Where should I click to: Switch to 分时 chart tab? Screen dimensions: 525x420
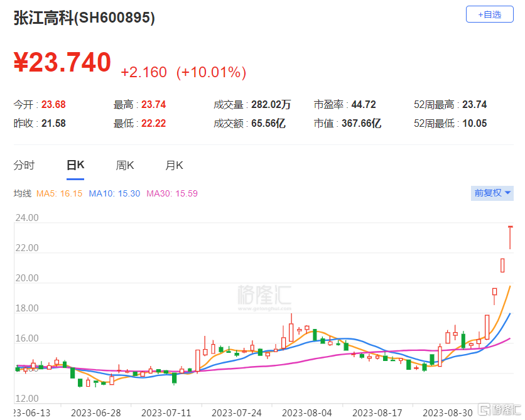tap(24, 165)
